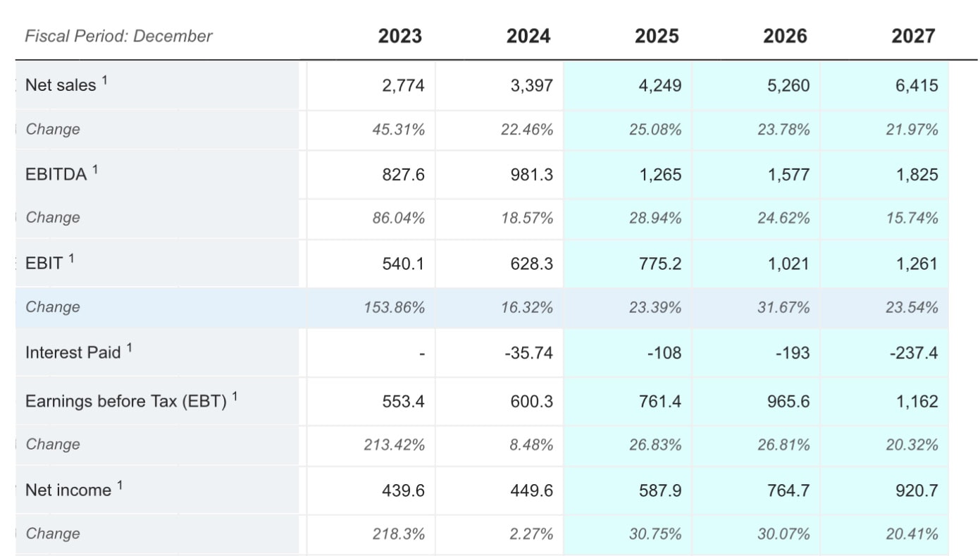This screenshot has height=556, width=980.
Task: Select the 2024 Net income change 2.27%
Action: click(533, 534)
